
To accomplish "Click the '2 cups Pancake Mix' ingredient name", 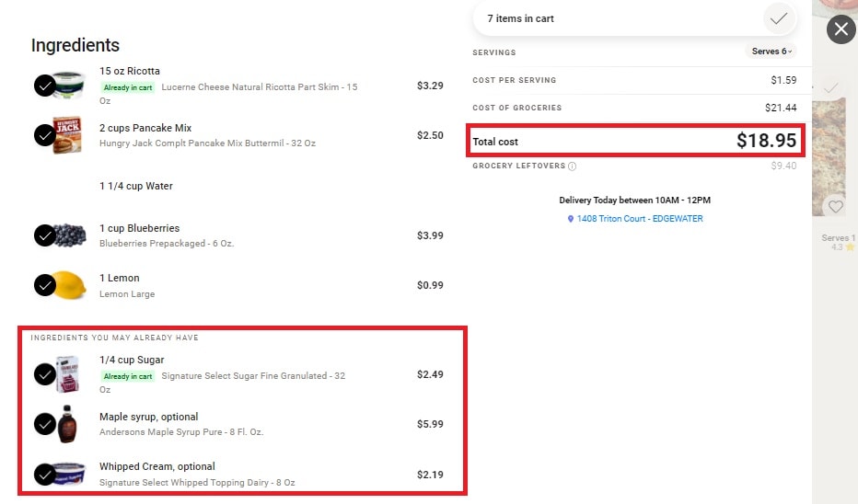I will point(145,128).
